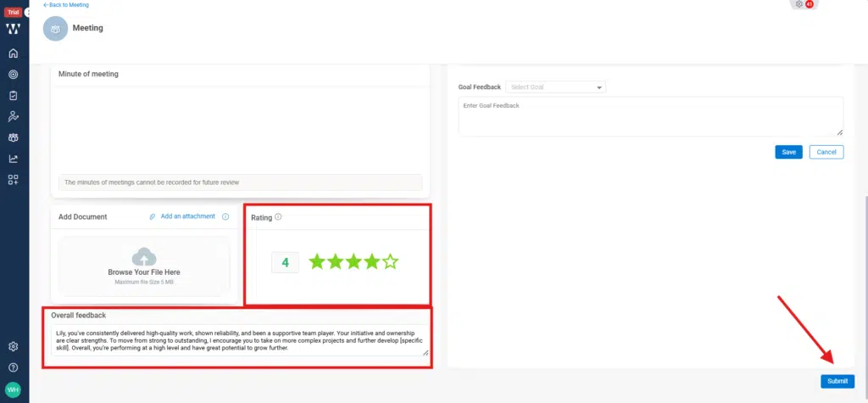Set rating to five stars
This screenshot has height=403, width=868.
[390, 262]
